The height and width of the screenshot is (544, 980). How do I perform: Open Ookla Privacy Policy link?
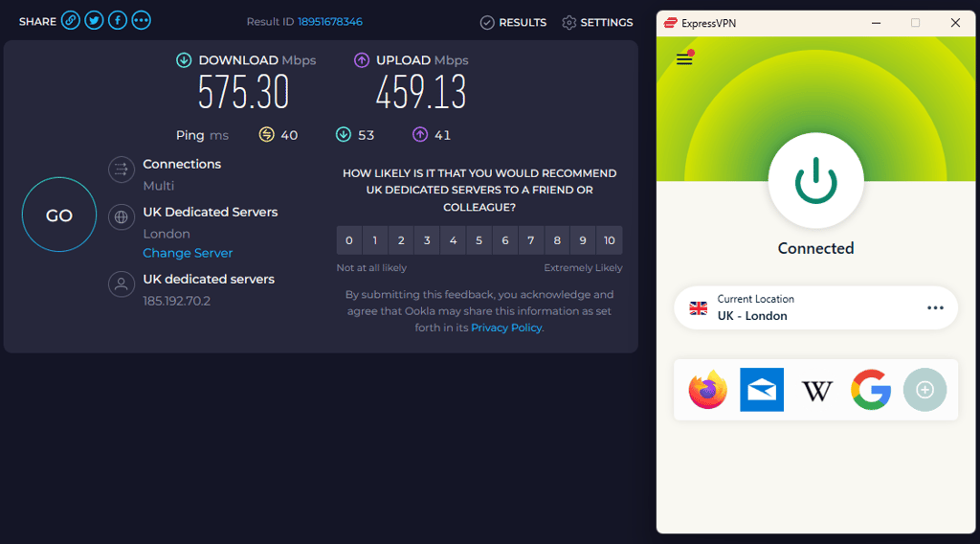click(506, 328)
